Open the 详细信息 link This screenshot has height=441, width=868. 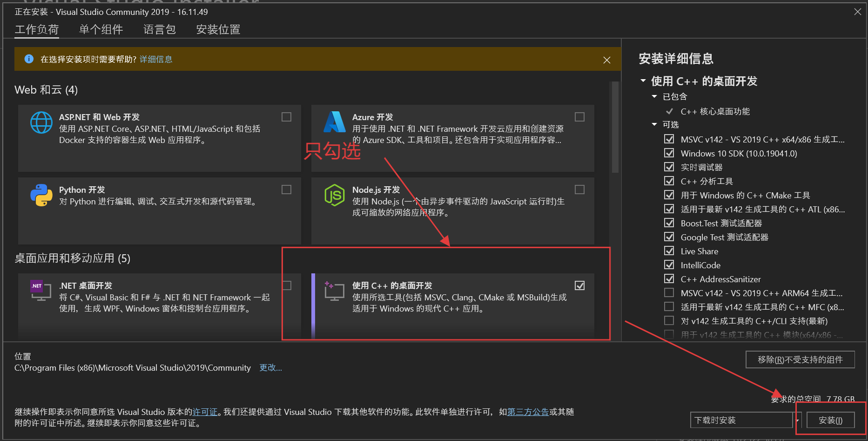pyautogui.click(x=156, y=59)
